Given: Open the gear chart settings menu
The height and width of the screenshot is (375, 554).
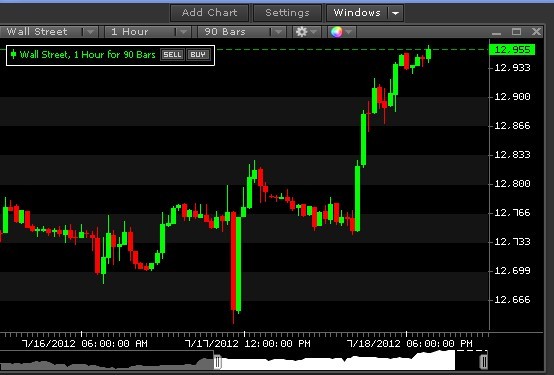Looking at the screenshot, I should coord(306,32).
